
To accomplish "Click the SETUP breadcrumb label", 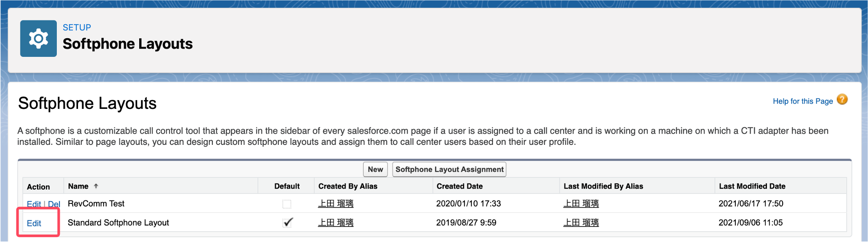I will coord(77,27).
